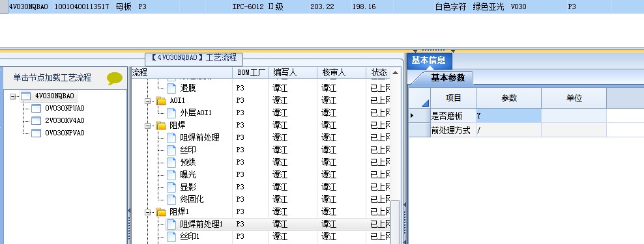Select the 预烘 process step
Image resolution: width=644 pixels, height=244 pixels.
(188, 162)
